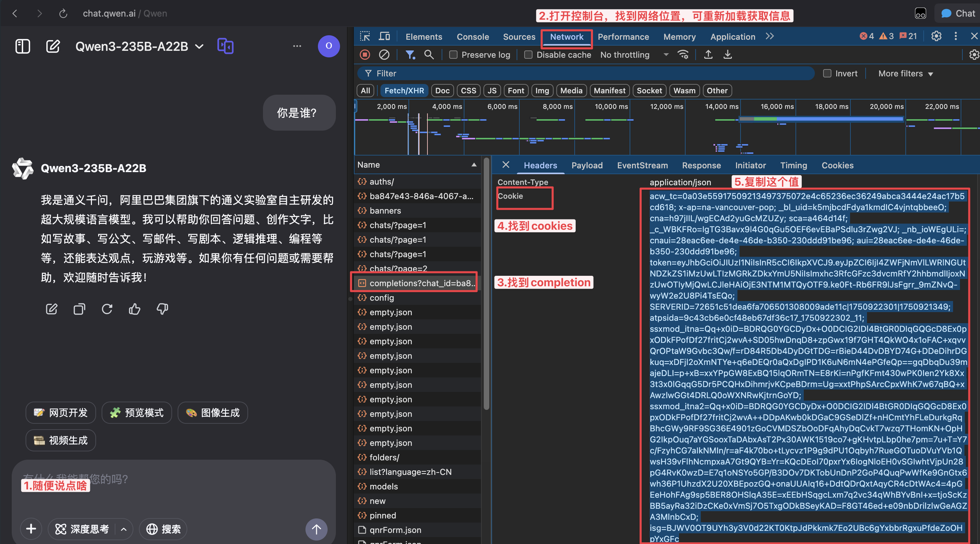Click the inspect element picker icon
This screenshot has height=544, width=980.
click(x=365, y=37)
